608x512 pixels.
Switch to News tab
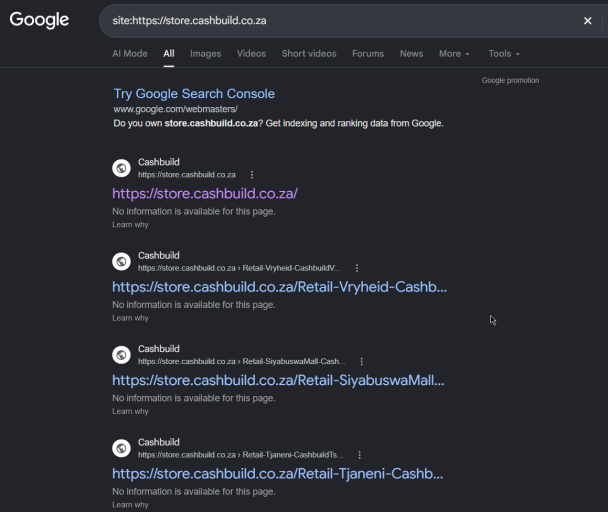(x=411, y=54)
